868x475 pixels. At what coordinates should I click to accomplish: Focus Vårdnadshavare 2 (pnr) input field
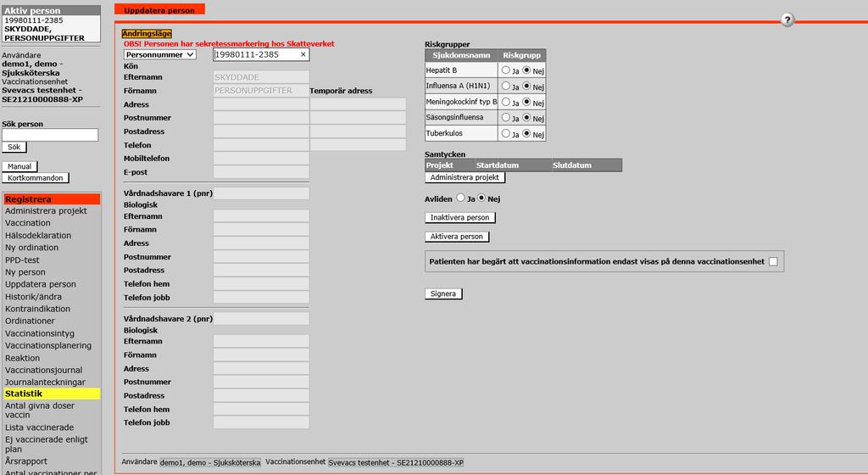point(261,318)
